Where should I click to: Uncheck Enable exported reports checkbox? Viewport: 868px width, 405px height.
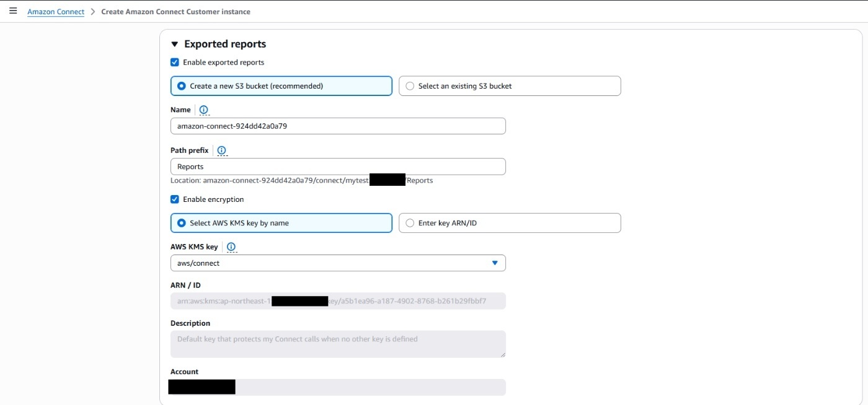tap(175, 63)
